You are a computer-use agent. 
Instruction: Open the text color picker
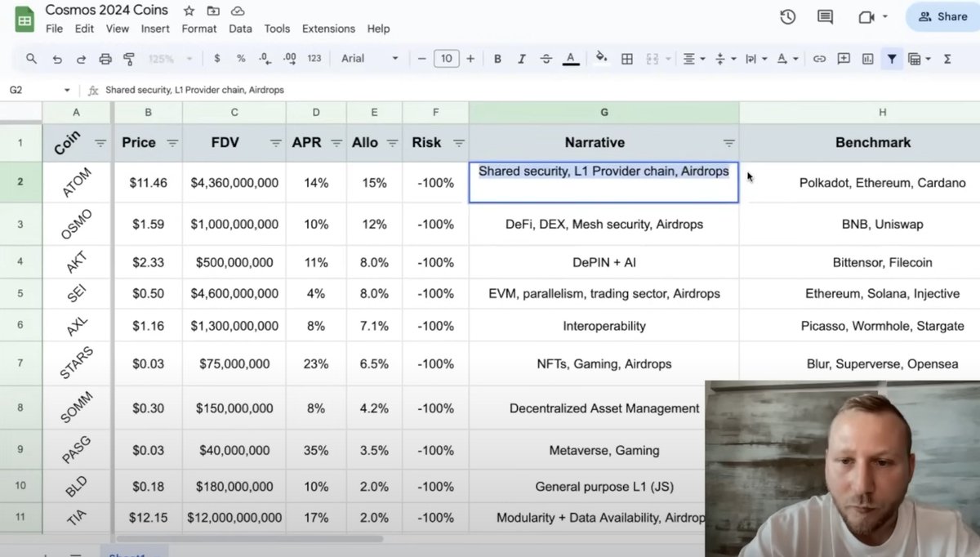click(571, 59)
